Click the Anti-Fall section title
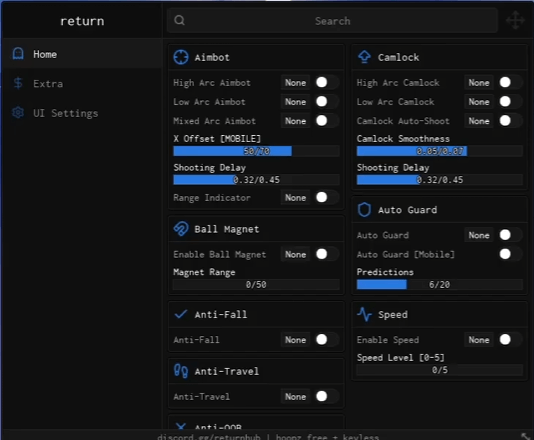The image size is (534, 440). click(221, 314)
